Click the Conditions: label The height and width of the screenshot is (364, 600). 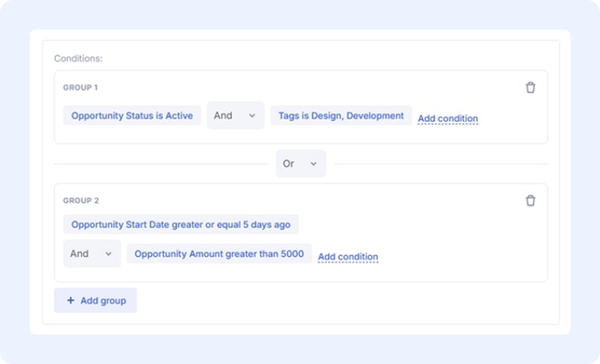(78, 59)
